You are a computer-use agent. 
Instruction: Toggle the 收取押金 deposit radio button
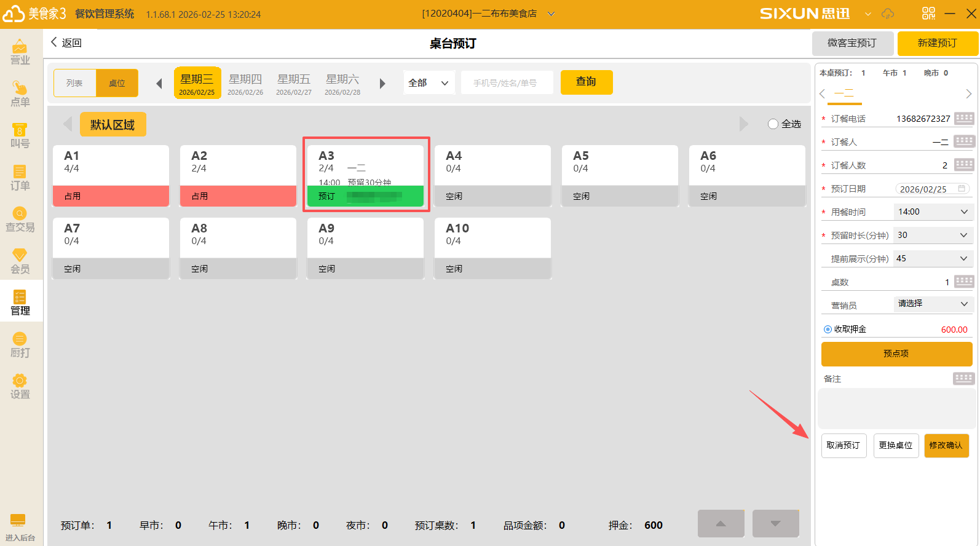(x=828, y=330)
